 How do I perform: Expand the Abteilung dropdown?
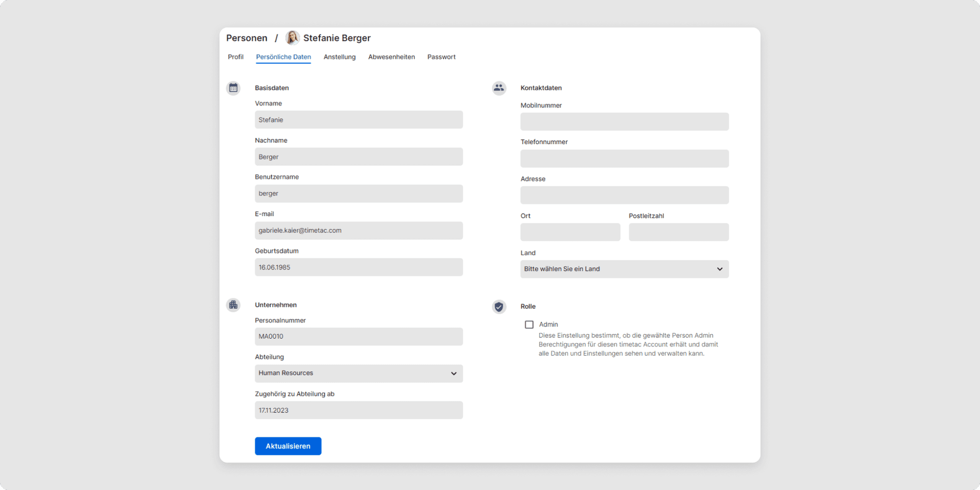358,373
